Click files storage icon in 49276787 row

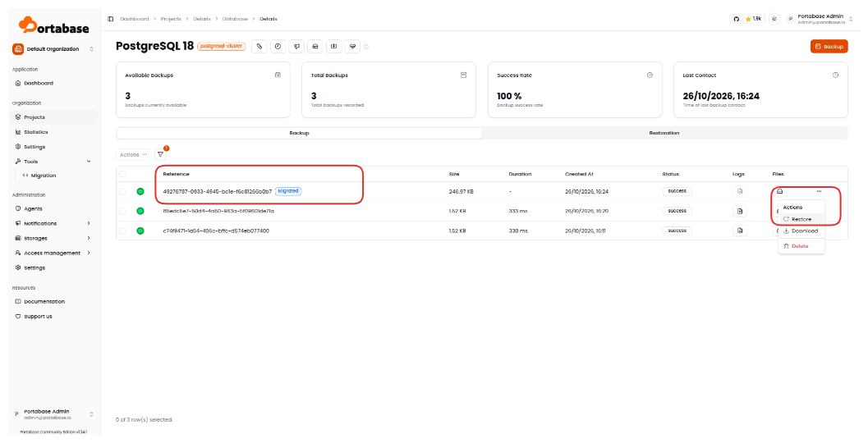(779, 191)
